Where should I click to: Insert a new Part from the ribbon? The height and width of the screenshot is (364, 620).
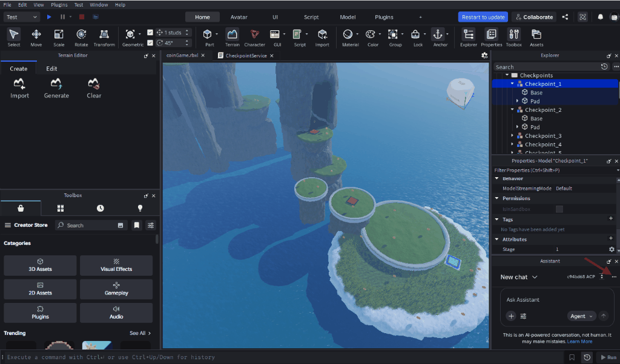point(208,38)
